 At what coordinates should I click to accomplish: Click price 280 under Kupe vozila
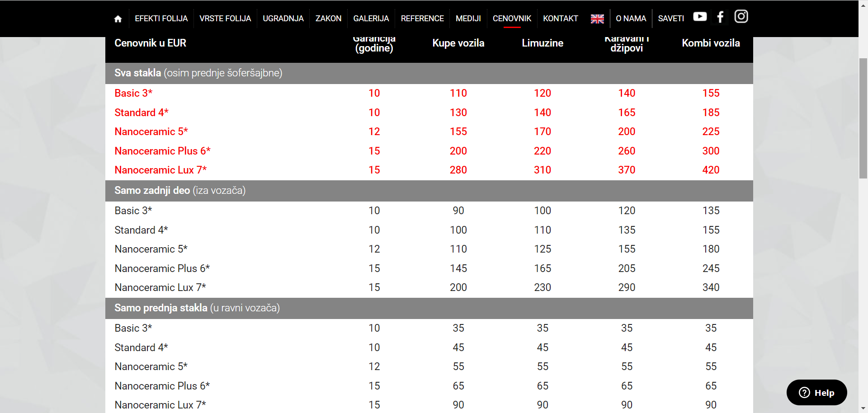pos(458,170)
